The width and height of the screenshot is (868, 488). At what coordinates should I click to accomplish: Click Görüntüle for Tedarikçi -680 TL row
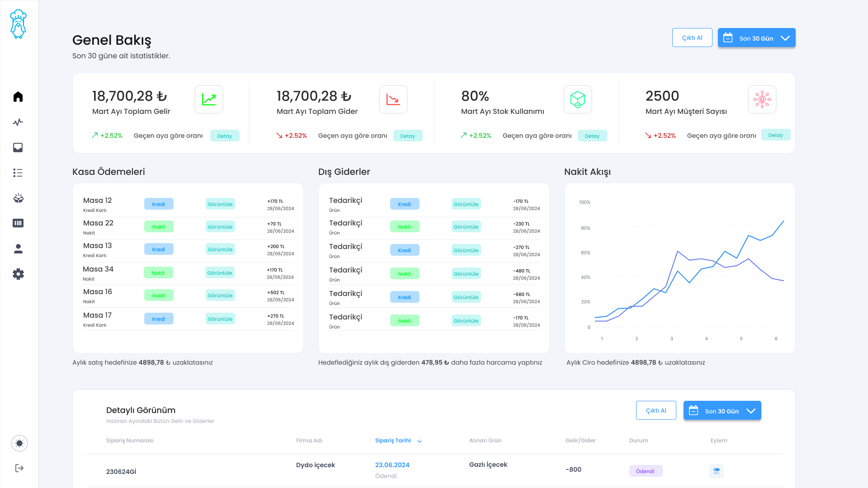click(466, 297)
